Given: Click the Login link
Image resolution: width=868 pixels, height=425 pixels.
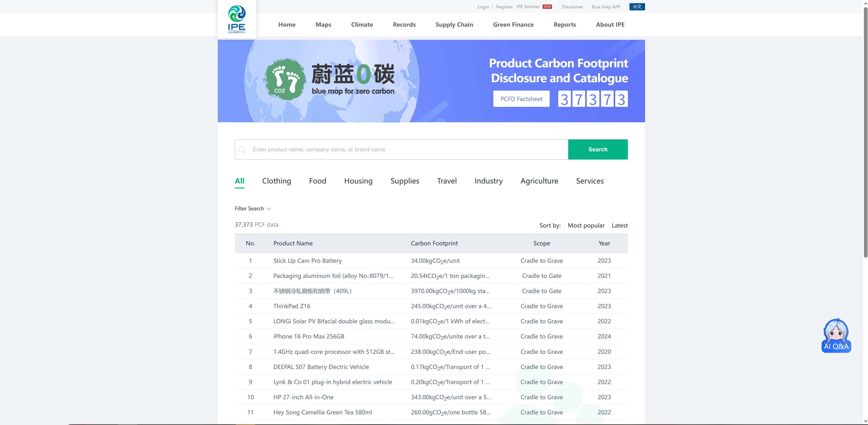Looking at the screenshot, I should (483, 7).
